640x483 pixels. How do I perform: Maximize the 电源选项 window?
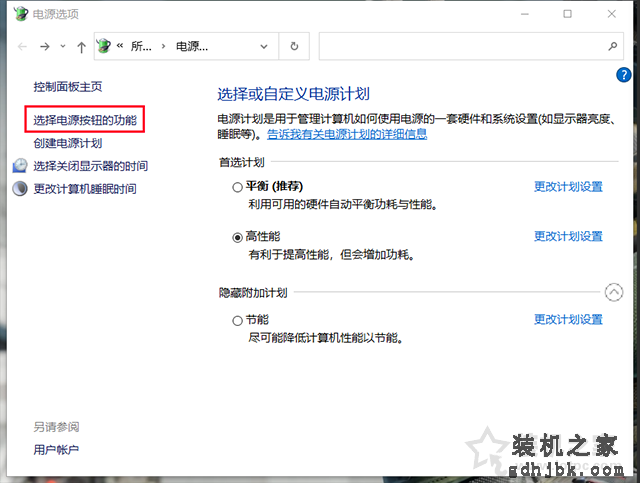(x=567, y=14)
